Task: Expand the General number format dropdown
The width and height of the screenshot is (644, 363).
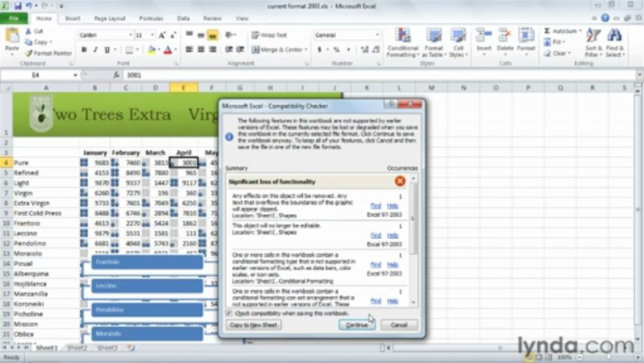Action: (377, 35)
